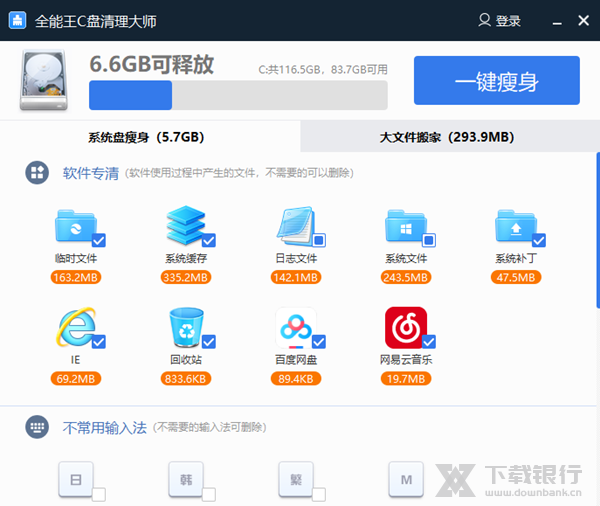Switch to 大文件搬家 (293.9MB) tab

point(448,137)
